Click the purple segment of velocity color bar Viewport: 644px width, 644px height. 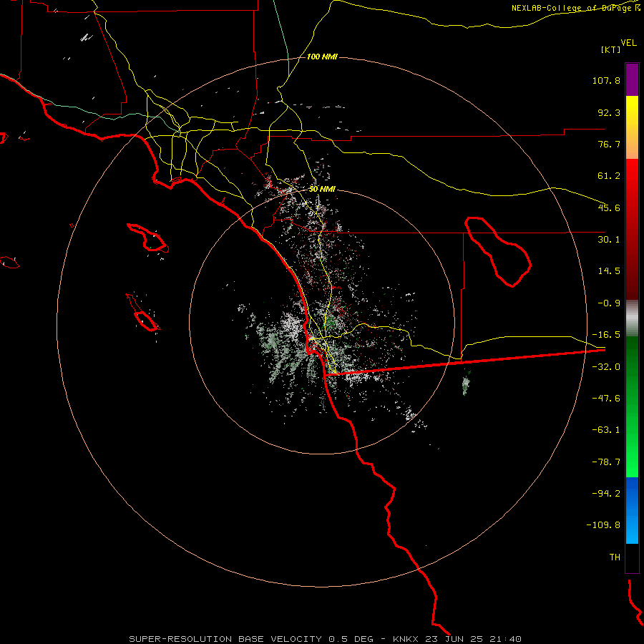[x=632, y=79]
